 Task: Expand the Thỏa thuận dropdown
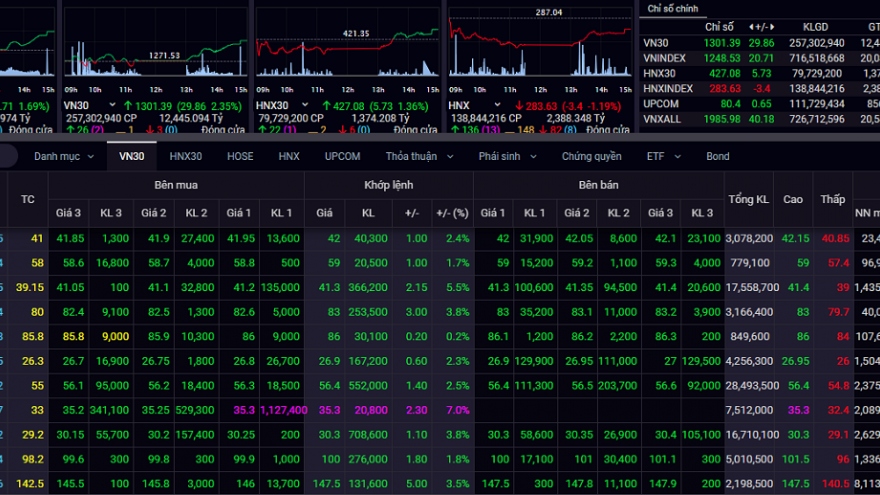419,157
